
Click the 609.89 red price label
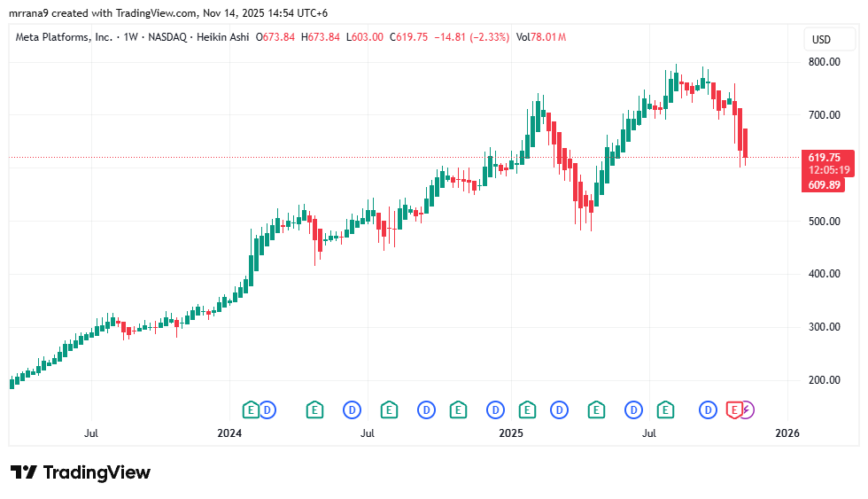tap(825, 184)
